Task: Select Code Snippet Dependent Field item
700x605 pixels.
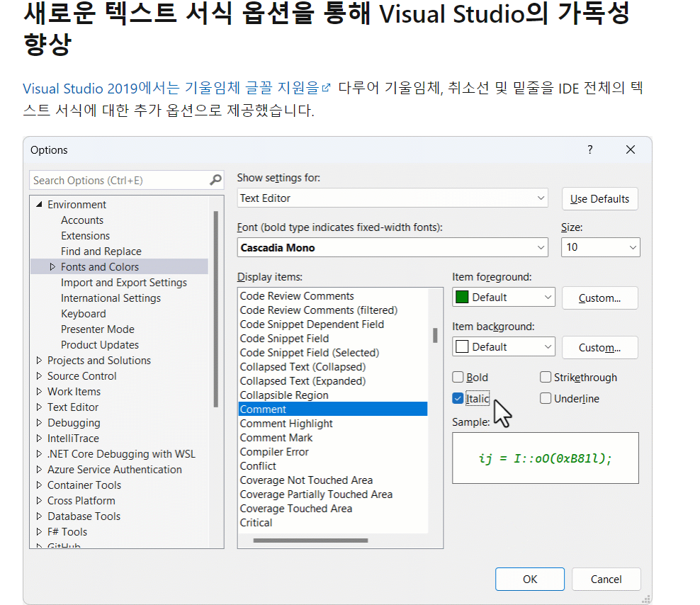Action: click(x=312, y=324)
